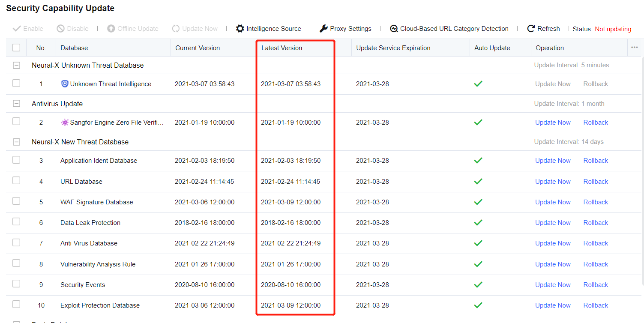Click Update Now for Security Events
This screenshot has width=644, height=323.
(x=553, y=285)
